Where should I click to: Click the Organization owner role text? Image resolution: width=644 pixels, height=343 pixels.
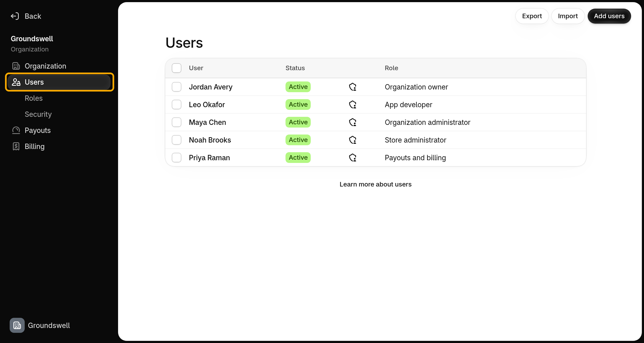click(416, 87)
